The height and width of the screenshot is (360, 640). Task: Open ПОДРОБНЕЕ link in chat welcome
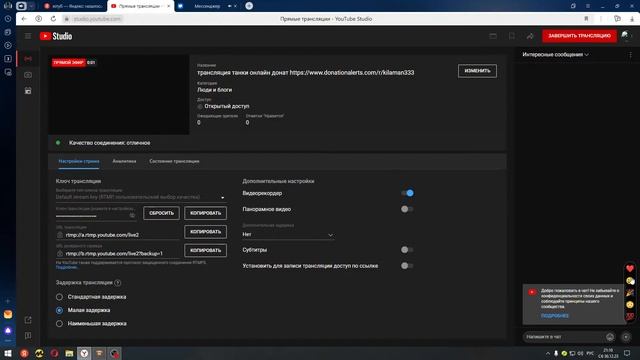pyautogui.click(x=555, y=316)
